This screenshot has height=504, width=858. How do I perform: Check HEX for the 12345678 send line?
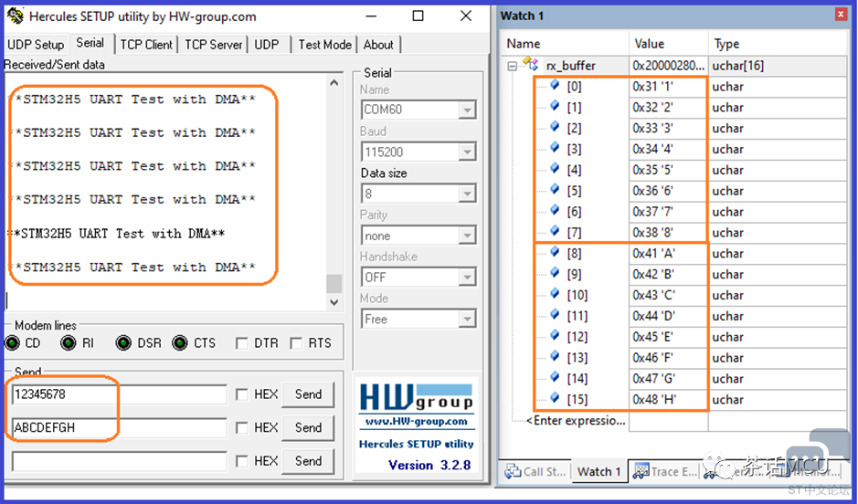(242, 394)
